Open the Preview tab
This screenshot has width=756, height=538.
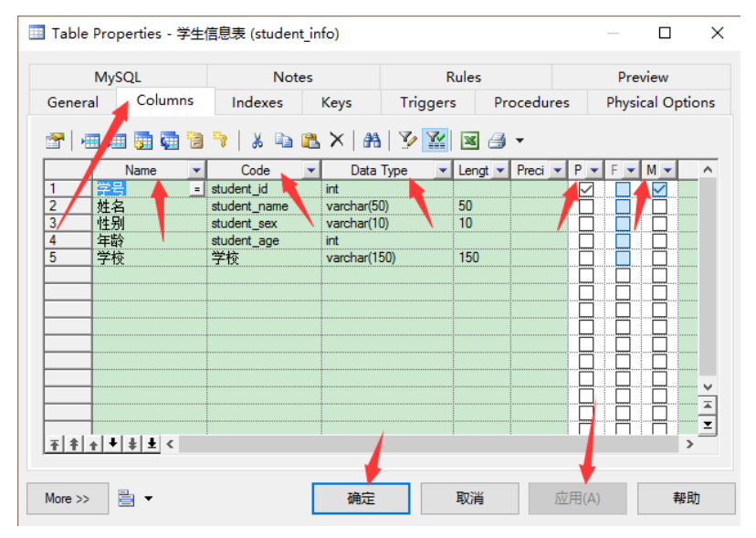tap(642, 78)
